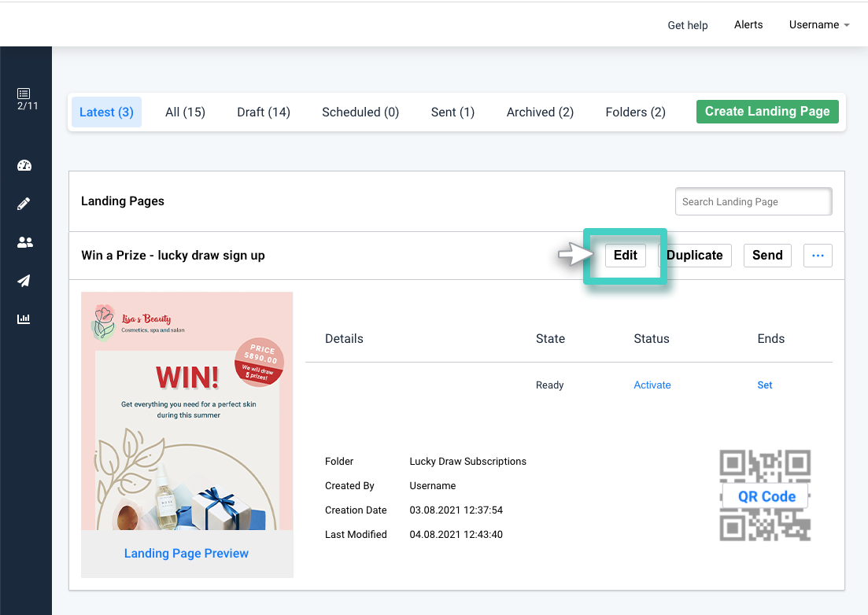Select the pencil editor icon in sidebar
This screenshot has width=868, height=615.
24,204
